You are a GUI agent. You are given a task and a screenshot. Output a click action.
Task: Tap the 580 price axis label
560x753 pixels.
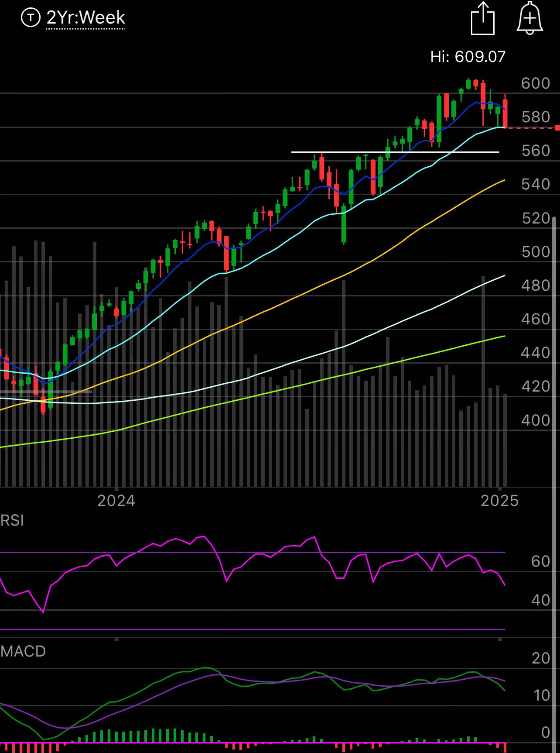click(x=536, y=117)
